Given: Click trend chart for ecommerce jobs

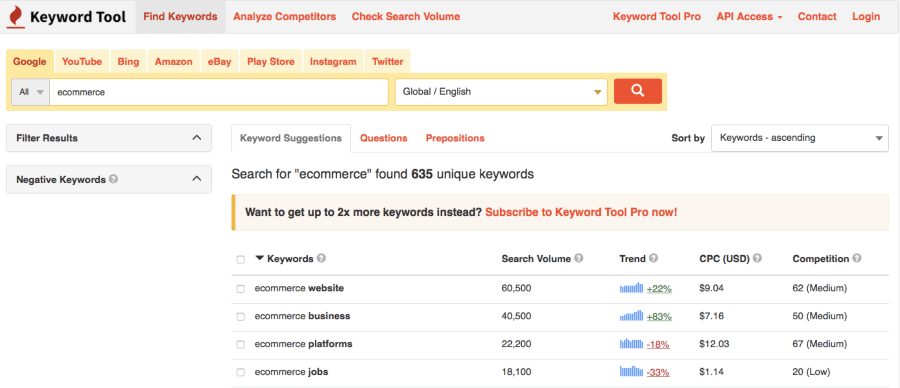Looking at the screenshot, I should coord(631,371).
